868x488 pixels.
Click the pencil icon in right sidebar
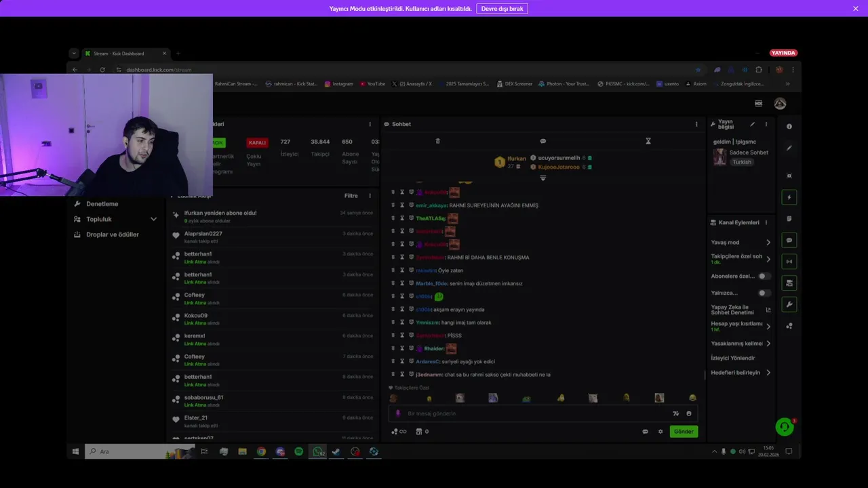click(x=789, y=148)
